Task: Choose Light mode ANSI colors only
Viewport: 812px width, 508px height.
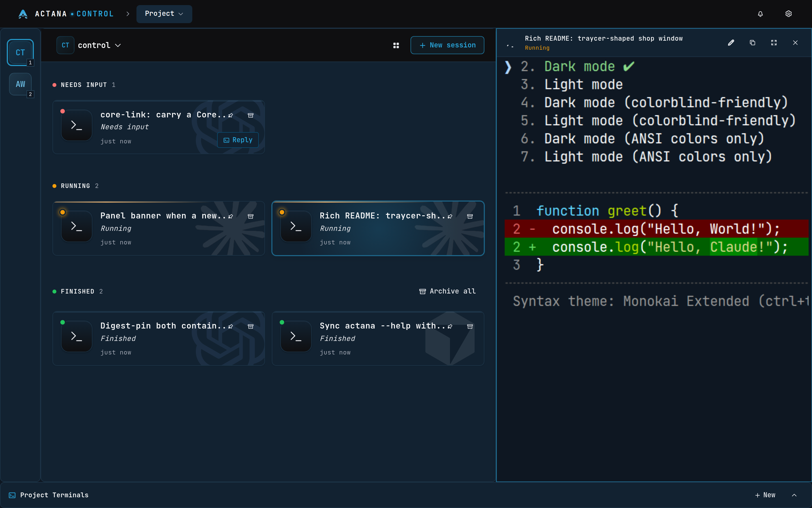Action: pos(646,157)
